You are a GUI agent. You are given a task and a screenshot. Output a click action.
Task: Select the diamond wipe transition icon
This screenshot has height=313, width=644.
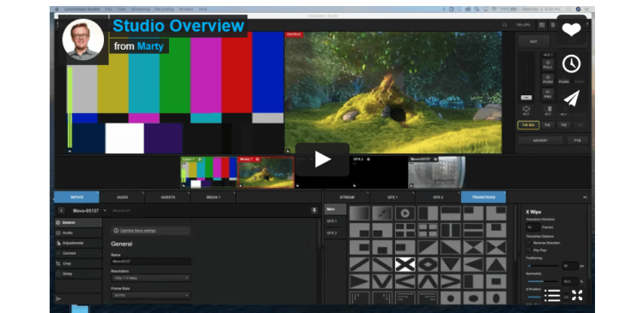pyautogui.click(x=428, y=264)
